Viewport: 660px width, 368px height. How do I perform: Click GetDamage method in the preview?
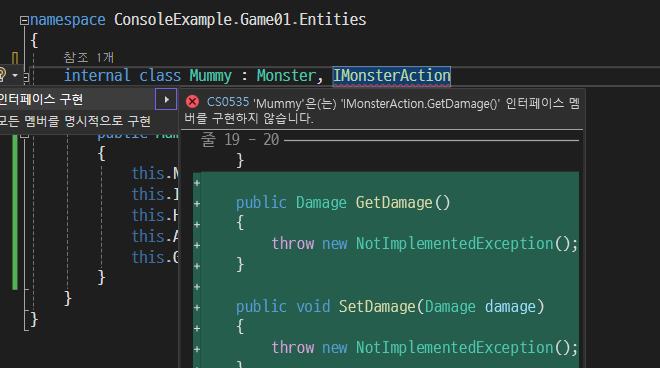tap(394, 203)
